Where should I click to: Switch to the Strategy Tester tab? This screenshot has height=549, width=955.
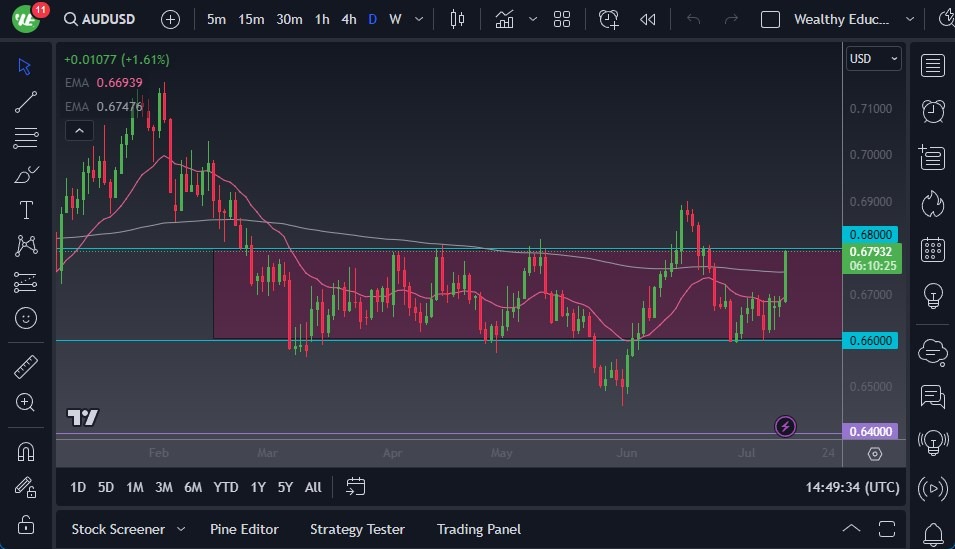coord(357,529)
